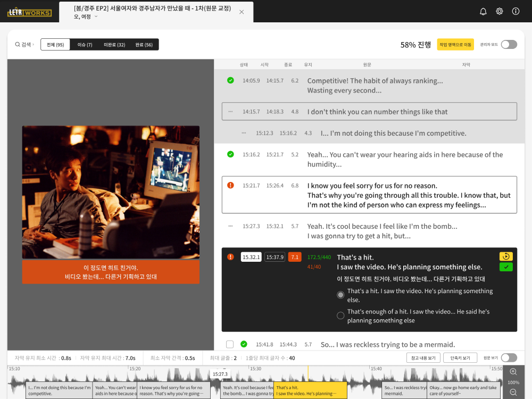Select the 전체 (95) filter tab

click(x=55, y=45)
